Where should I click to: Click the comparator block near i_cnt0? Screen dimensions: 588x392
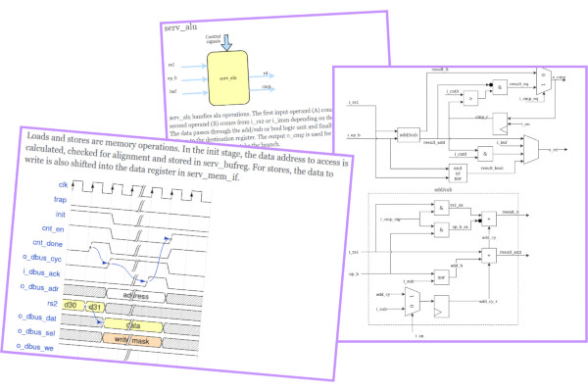pos(470,98)
